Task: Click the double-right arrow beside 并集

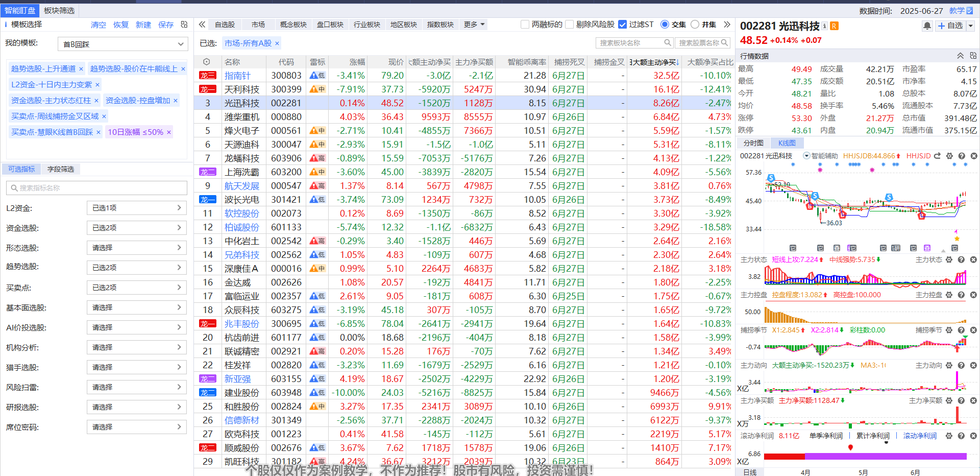Action: 727,24
